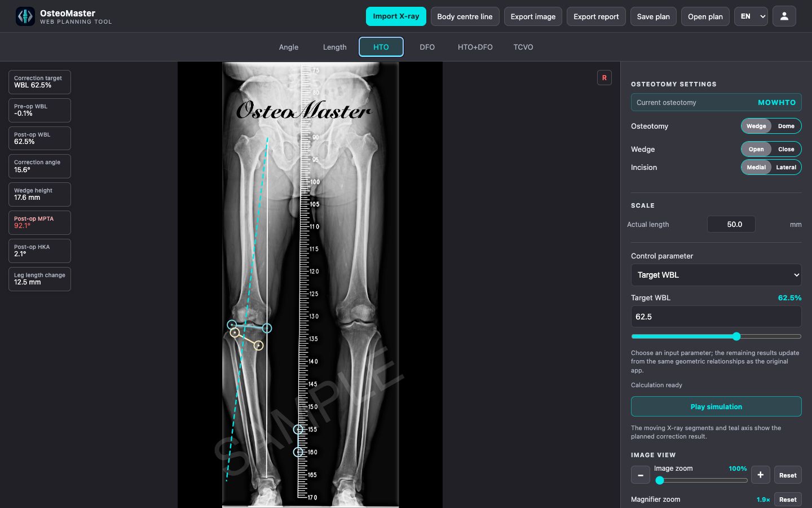Open the DFO tab
This screenshot has width=812, height=508.
427,47
